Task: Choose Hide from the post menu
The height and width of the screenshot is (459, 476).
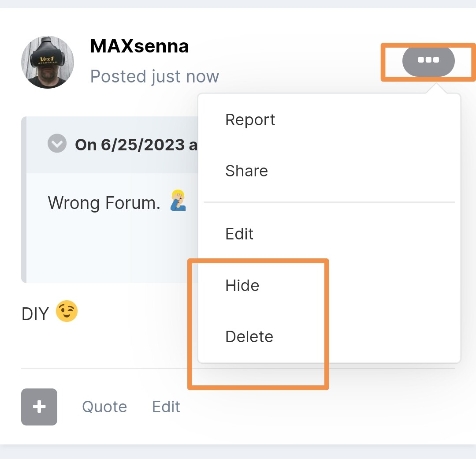Action: tap(242, 285)
